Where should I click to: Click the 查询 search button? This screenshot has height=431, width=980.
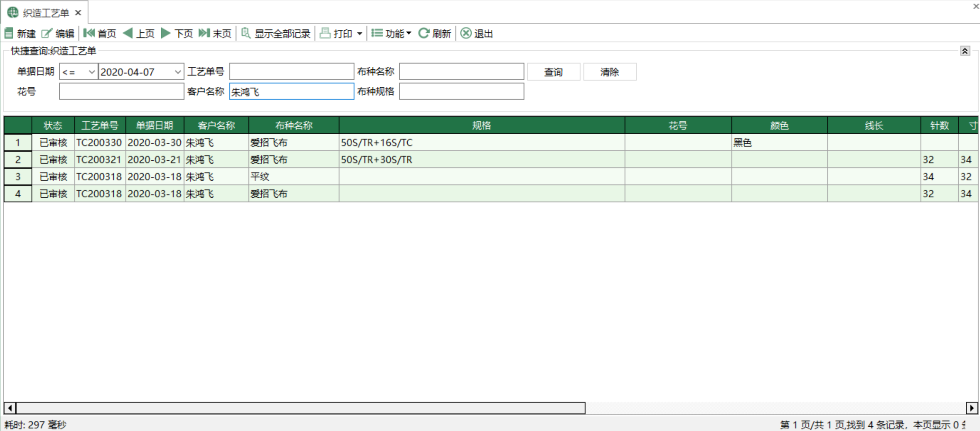click(553, 72)
